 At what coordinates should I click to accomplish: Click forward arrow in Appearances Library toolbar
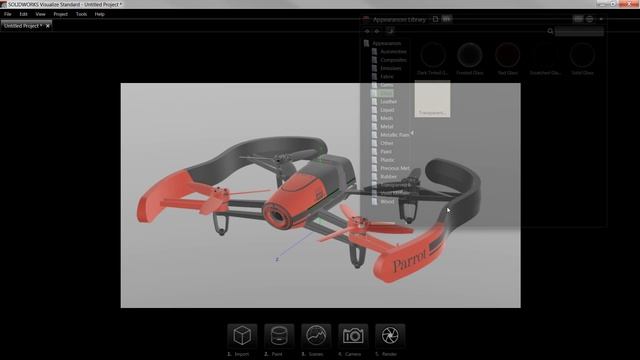click(x=377, y=31)
